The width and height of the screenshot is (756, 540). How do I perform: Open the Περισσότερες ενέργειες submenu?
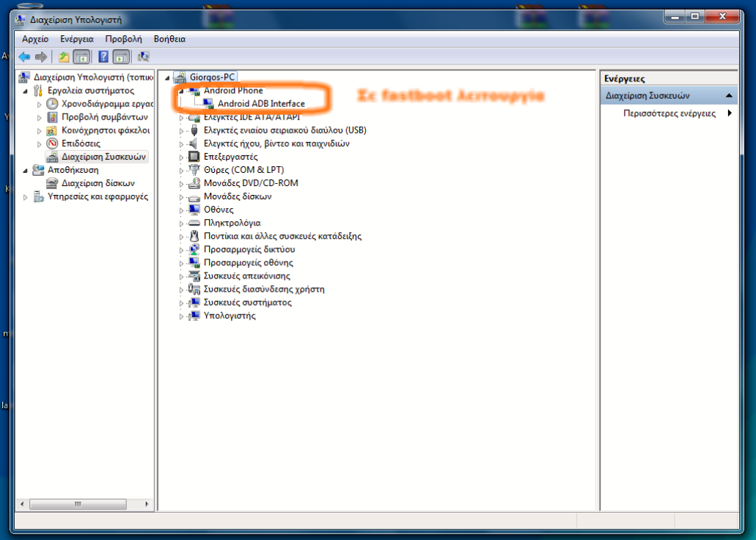[x=669, y=114]
